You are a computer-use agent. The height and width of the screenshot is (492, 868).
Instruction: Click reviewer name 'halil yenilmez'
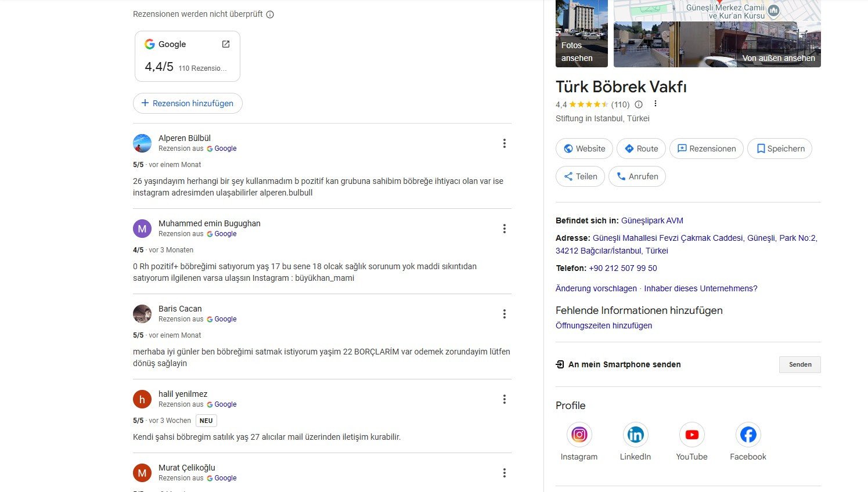183,394
